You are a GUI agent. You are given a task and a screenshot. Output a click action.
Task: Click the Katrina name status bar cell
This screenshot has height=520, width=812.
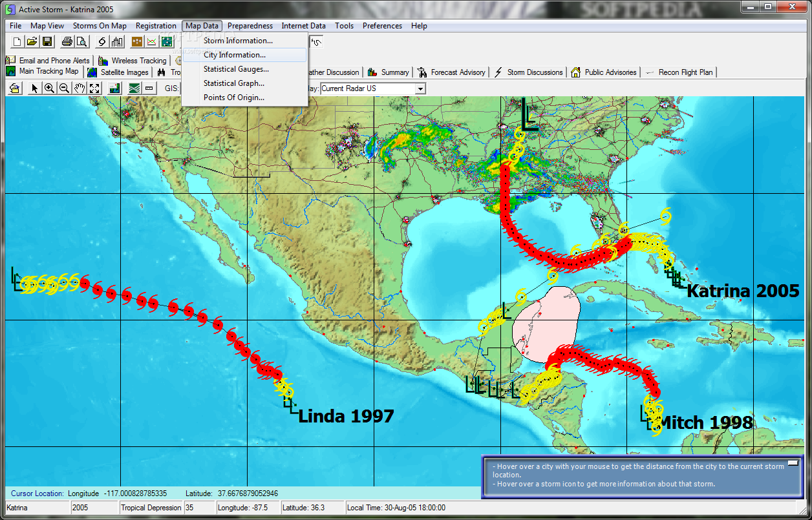tap(37, 508)
